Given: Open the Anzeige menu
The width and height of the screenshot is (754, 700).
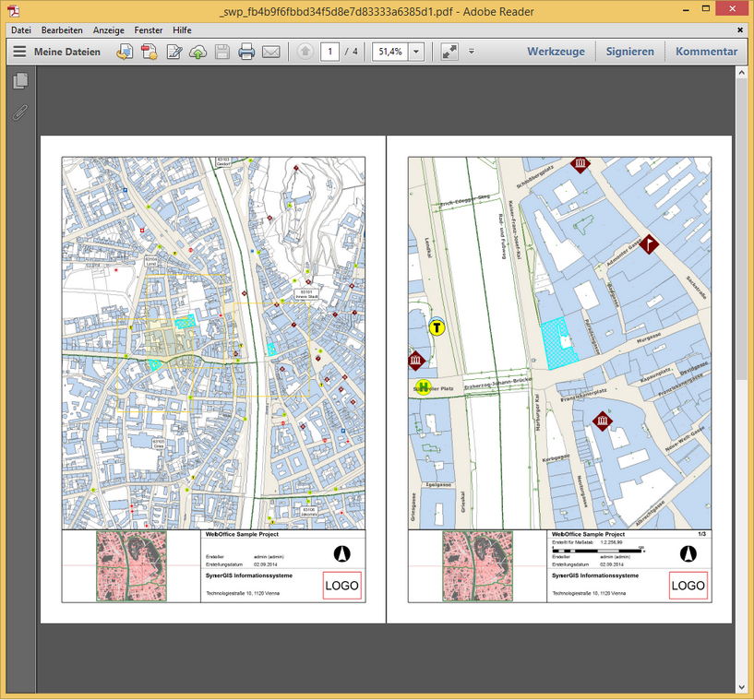Looking at the screenshot, I should (x=108, y=30).
